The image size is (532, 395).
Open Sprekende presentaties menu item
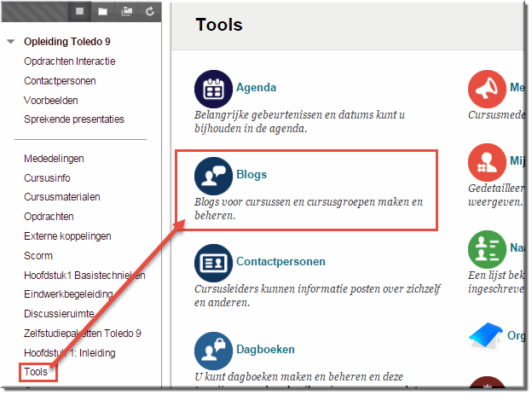pos(74,119)
